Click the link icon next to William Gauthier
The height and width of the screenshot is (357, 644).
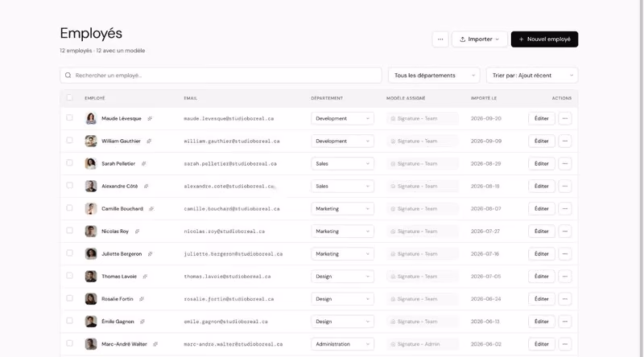(149, 142)
